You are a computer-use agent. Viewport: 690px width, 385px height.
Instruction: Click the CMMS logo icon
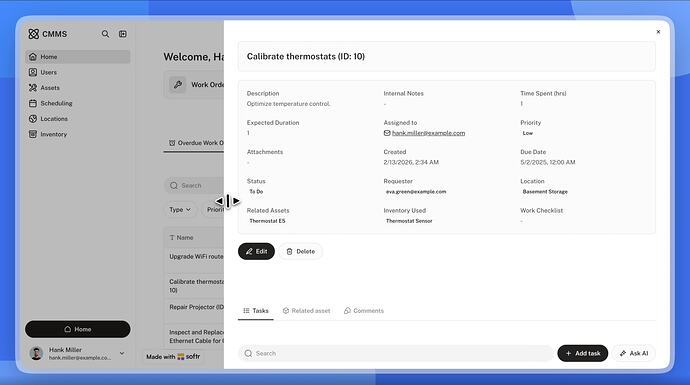point(33,34)
